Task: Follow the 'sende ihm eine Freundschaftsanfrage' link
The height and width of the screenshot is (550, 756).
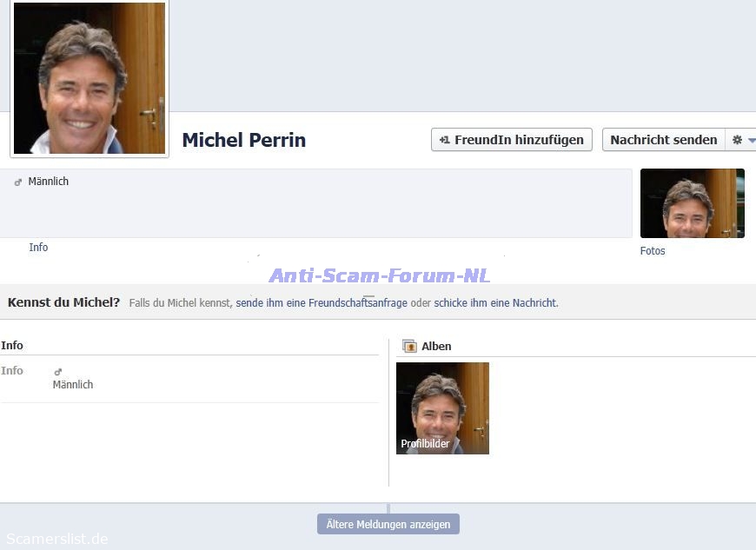Action: (322, 303)
